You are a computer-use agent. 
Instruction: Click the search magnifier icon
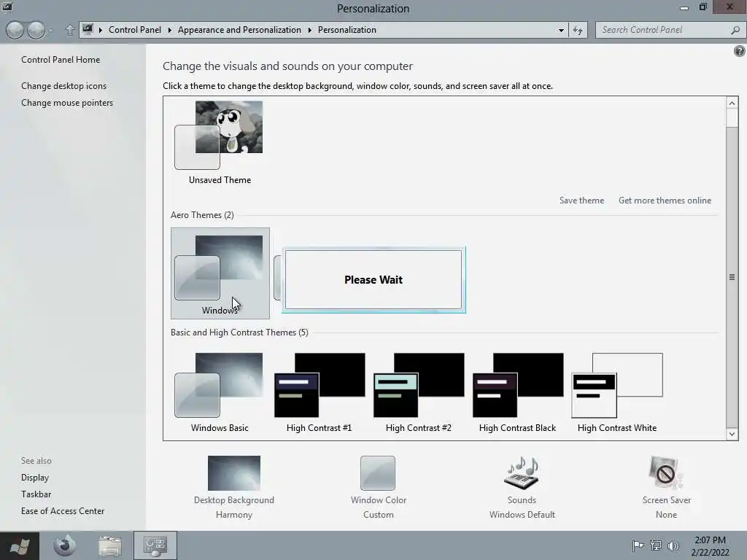[735, 30]
